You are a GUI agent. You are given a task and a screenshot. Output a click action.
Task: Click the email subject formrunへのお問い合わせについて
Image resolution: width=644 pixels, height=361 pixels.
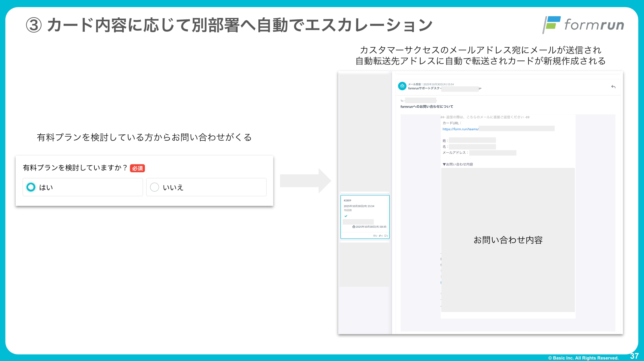click(426, 107)
